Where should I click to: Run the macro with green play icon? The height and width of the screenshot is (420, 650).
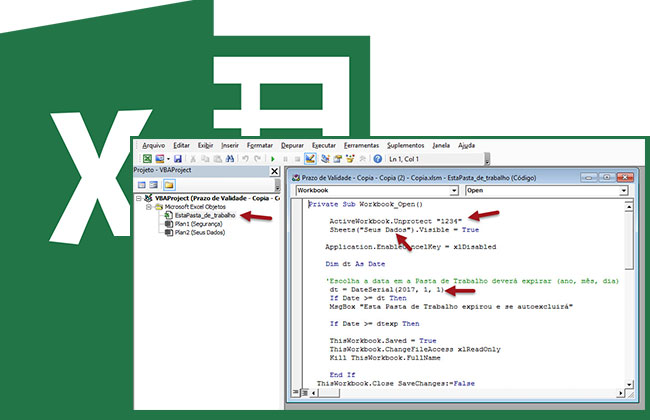click(x=273, y=159)
